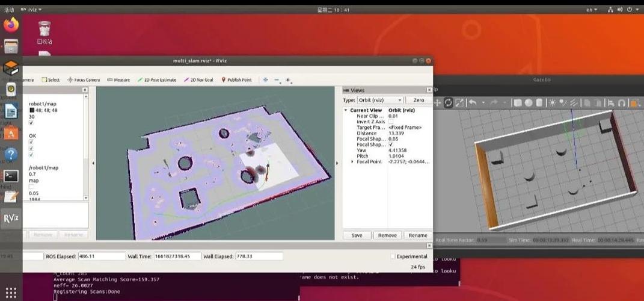The image size is (644, 301).
Task: Choose the Publish Point tool
Action: [236, 80]
